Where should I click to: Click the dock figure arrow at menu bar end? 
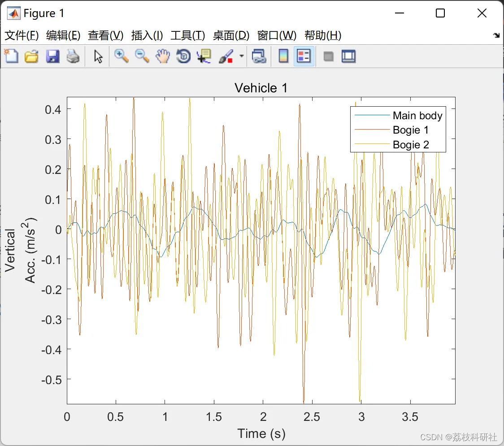point(496,35)
